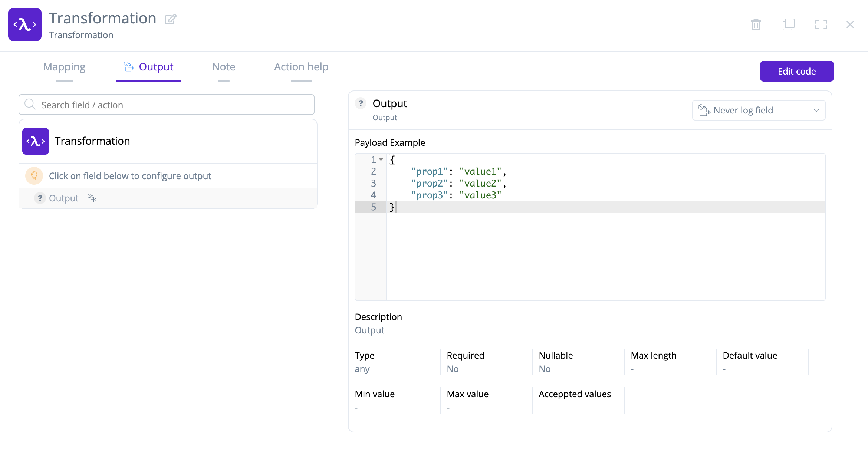Image resolution: width=868 pixels, height=461 pixels.
Task: Click the purple lambda Transformation icon in header
Action: [24, 24]
